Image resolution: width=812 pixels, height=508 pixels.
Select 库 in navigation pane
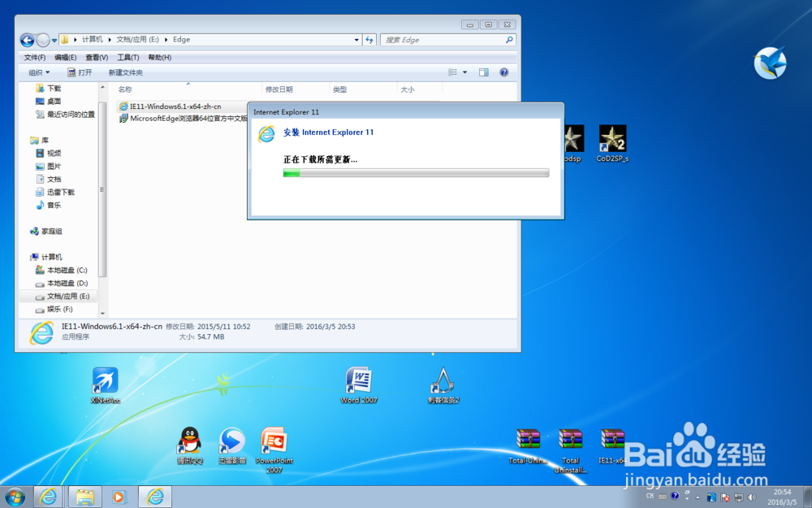tap(39, 141)
